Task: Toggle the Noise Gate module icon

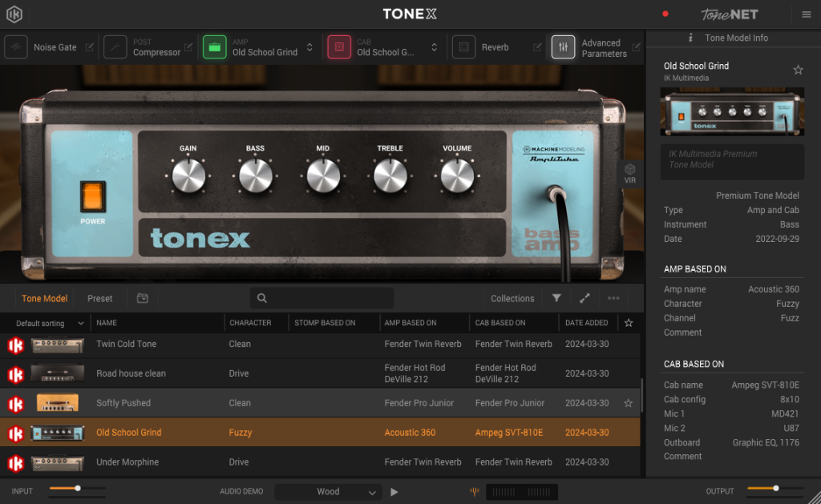Action: point(16,47)
